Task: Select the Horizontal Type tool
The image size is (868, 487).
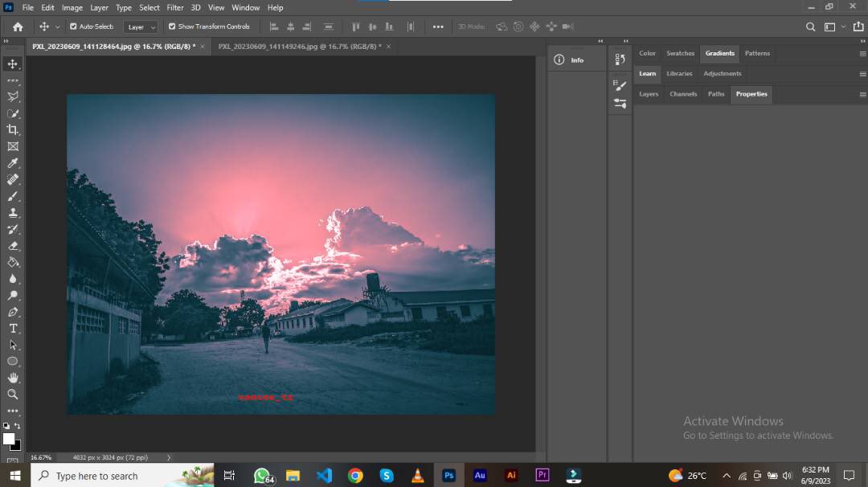Action: [12, 328]
